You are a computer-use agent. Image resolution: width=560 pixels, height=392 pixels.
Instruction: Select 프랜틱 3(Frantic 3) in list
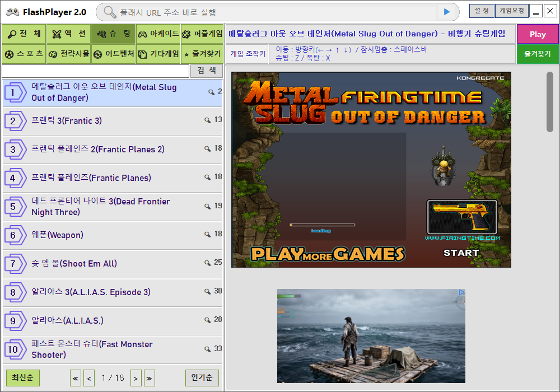[x=113, y=121]
